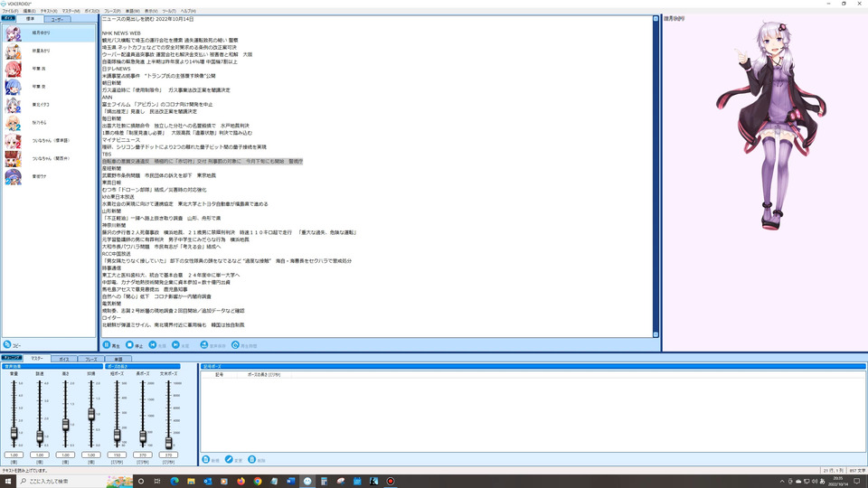Open the ファイル(F) menu
This screenshot has height=488, width=868.
(x=10, y=11)
